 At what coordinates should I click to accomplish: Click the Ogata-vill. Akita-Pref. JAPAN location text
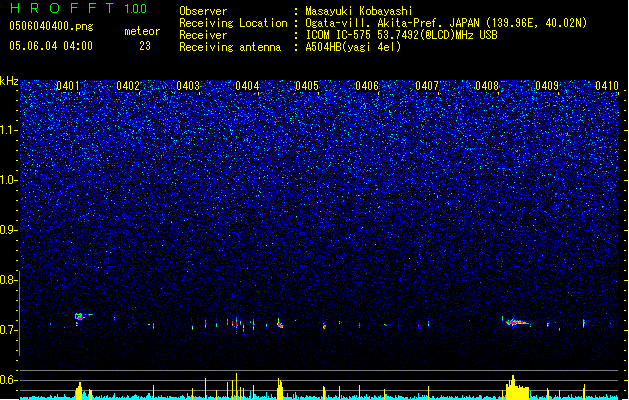point(446,23)
